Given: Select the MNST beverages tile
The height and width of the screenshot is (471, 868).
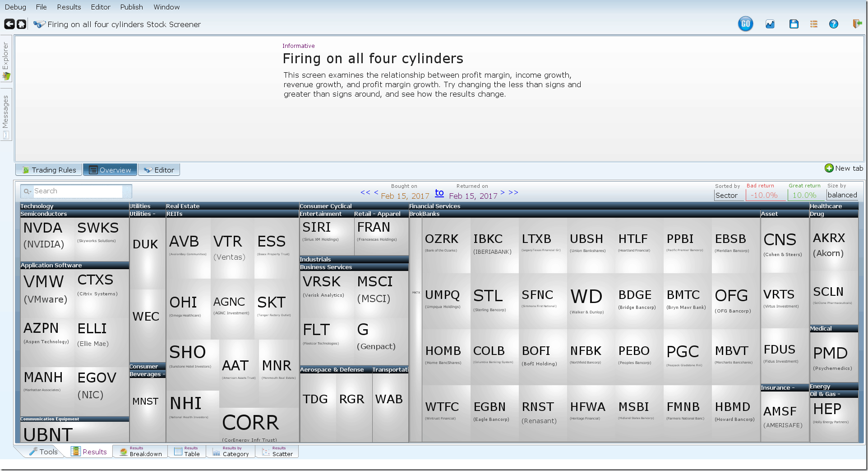Looking at the screenshot, I should 148,410.
